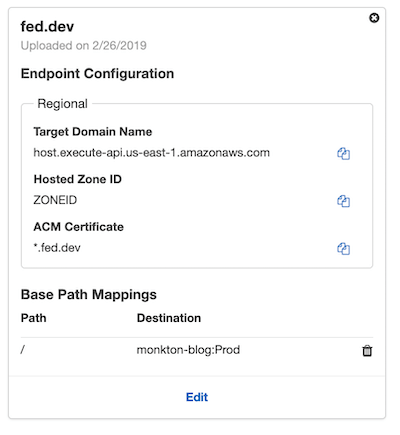Click the Edit link
This screenshot has width=400, height=435.
(197, 397)
